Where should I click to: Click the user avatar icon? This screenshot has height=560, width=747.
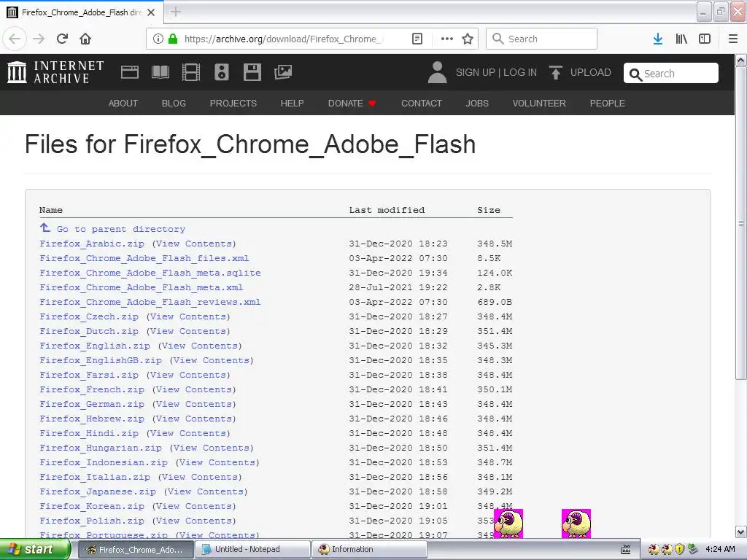438,72
